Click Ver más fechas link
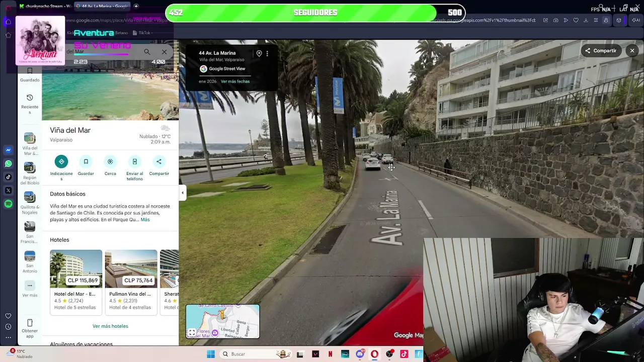This screenshot has height=362, width=644. [x=235, y=81]
